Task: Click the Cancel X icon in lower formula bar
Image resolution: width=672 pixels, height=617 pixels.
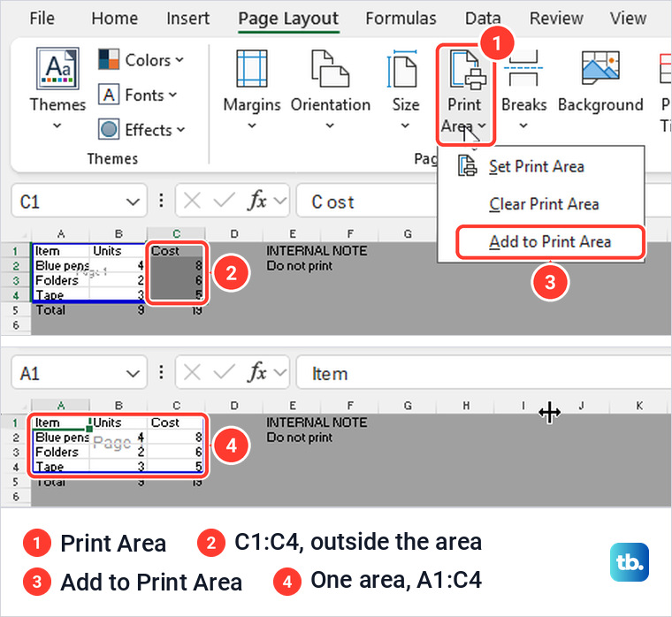Action: [x=192, y=372]
